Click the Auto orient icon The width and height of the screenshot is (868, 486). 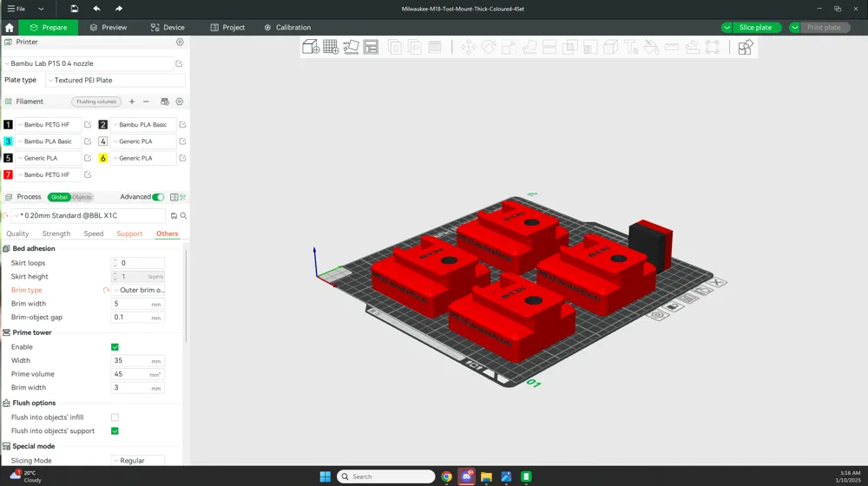(x=351, y=47)
